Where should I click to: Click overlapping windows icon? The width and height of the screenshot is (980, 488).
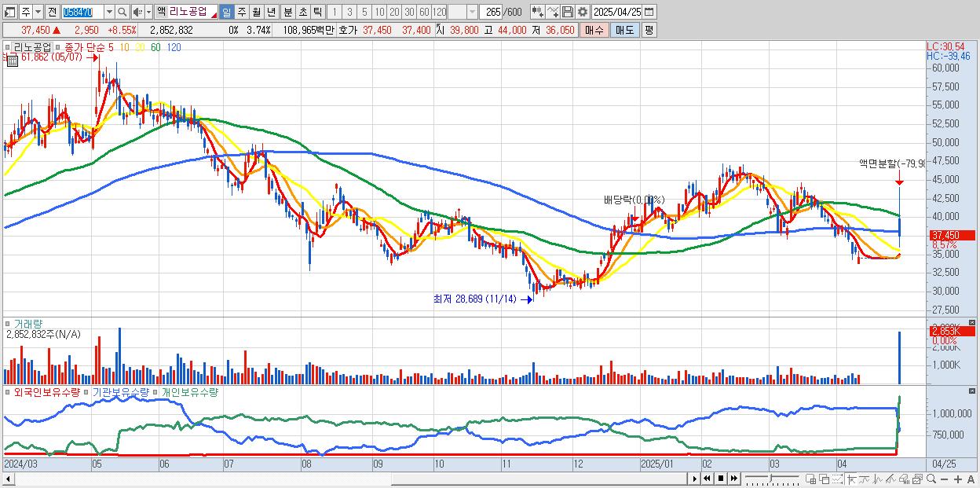pos(825,479)
